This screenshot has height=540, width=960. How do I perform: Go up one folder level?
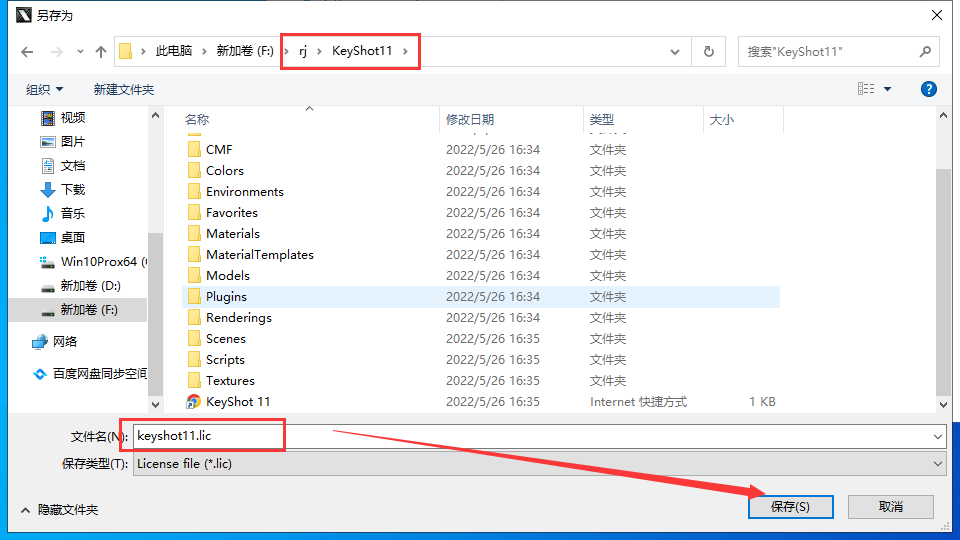click(101, 52)
